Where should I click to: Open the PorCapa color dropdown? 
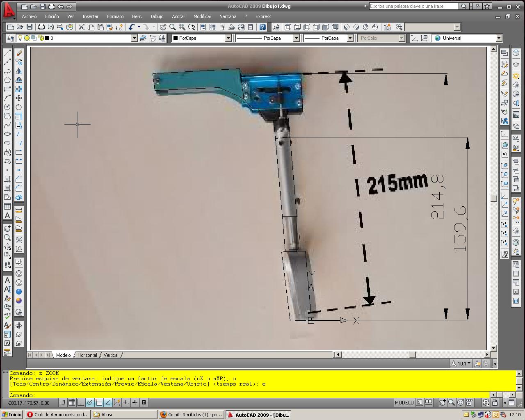228,38
